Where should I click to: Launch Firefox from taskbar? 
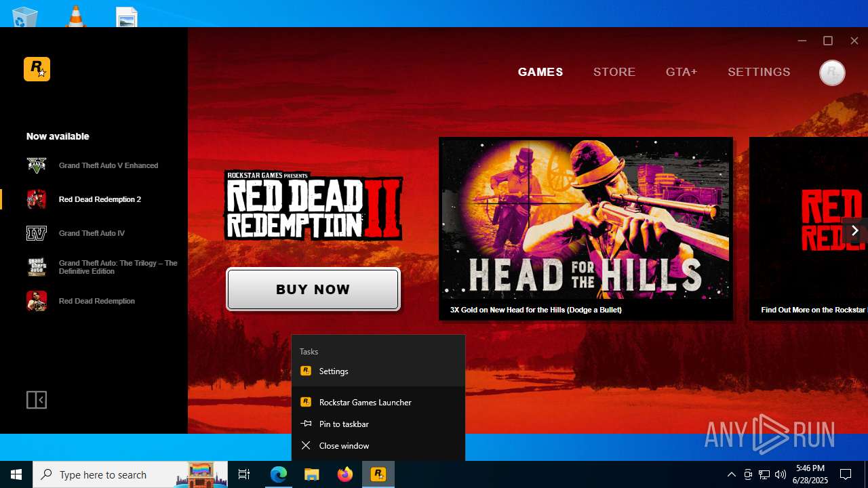[345, 474]
